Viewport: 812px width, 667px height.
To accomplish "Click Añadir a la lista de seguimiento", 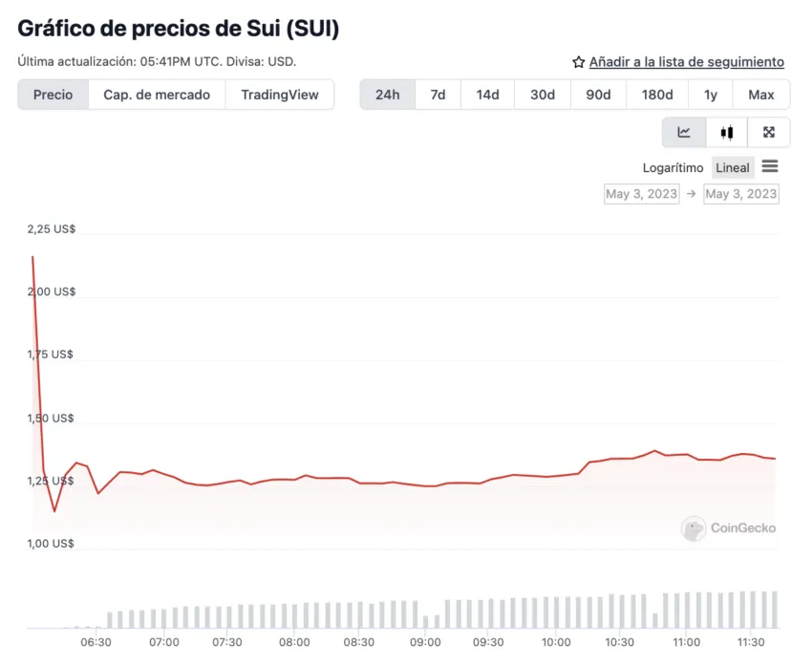I will coord(686,62).
